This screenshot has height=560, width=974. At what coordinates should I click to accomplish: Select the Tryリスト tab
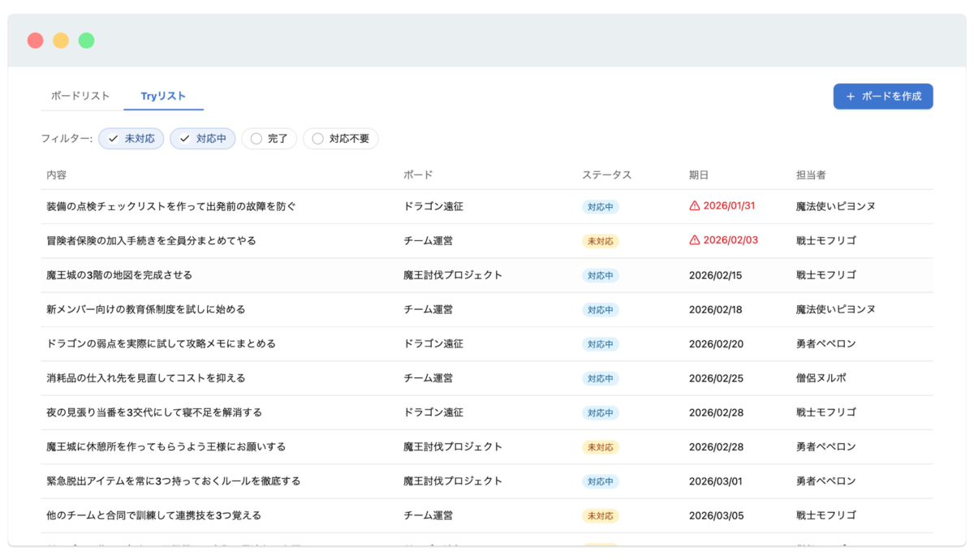pos(163,96)
